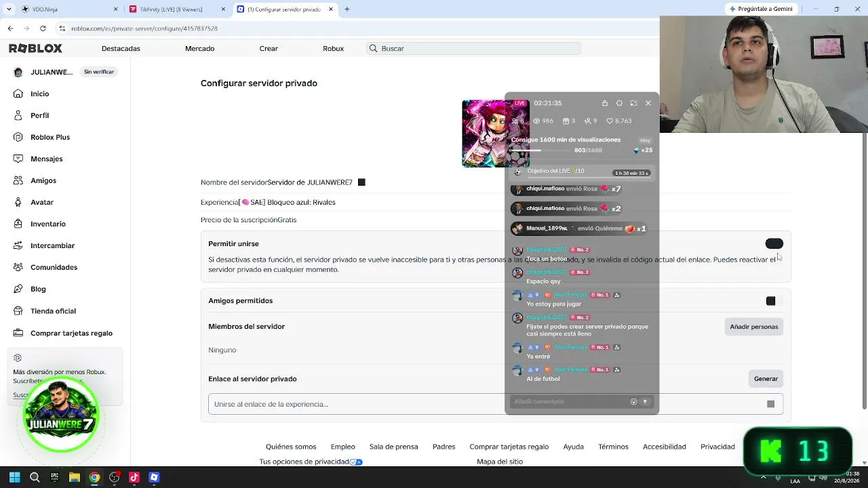The height and width of the screenshot is (488, 868).
Task: Open File Explorer from the taskbar
Action: [x=75, y=477]
